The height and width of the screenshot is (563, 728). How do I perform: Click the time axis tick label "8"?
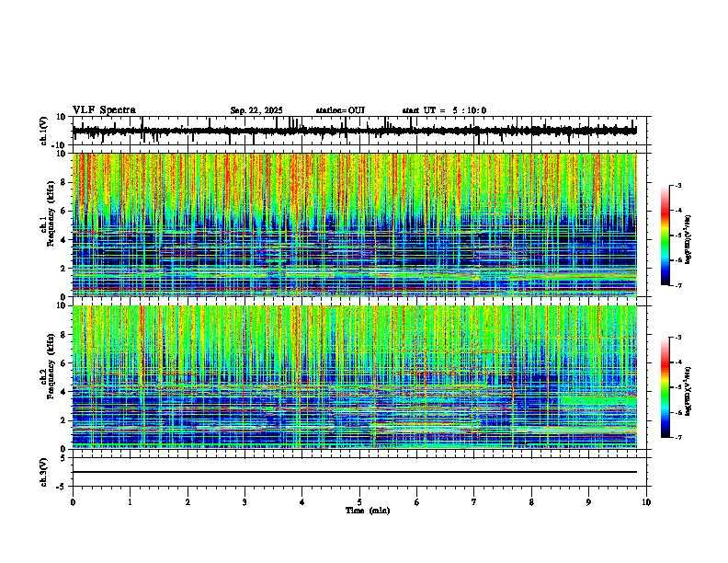click(x=531, y=502)
